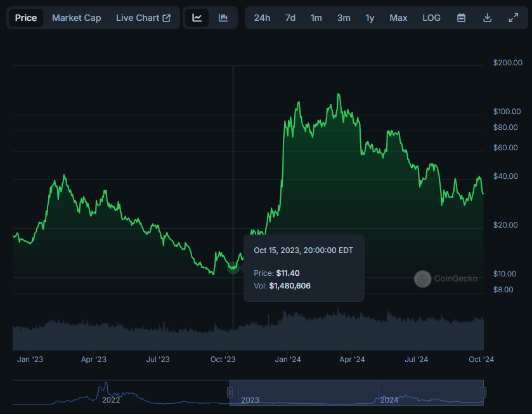
Task: Toggle LOG scale
Action: point(431,18)
